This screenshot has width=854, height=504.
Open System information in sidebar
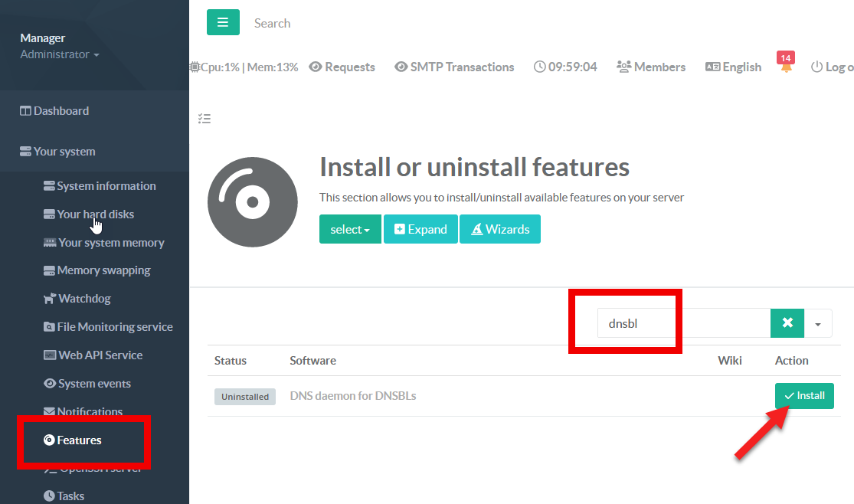coord(106,186)
